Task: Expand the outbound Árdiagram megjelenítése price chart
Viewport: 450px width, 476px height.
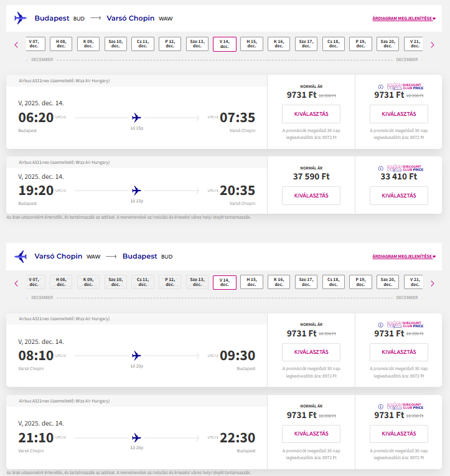Action: (404, 19)
